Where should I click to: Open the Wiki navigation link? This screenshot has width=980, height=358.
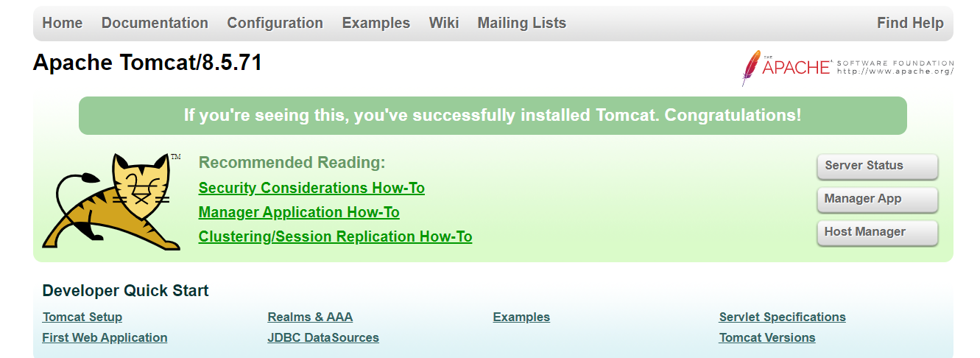point(444,23)
